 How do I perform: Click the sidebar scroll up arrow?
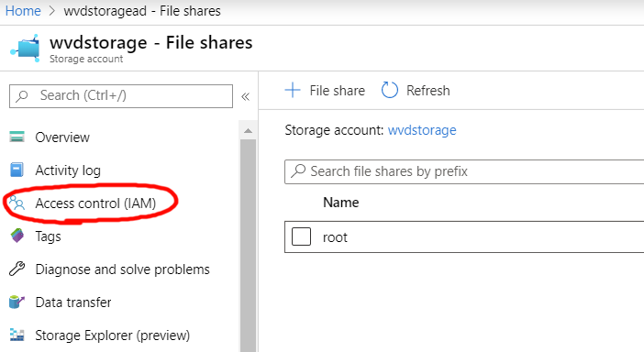point(248,131)
